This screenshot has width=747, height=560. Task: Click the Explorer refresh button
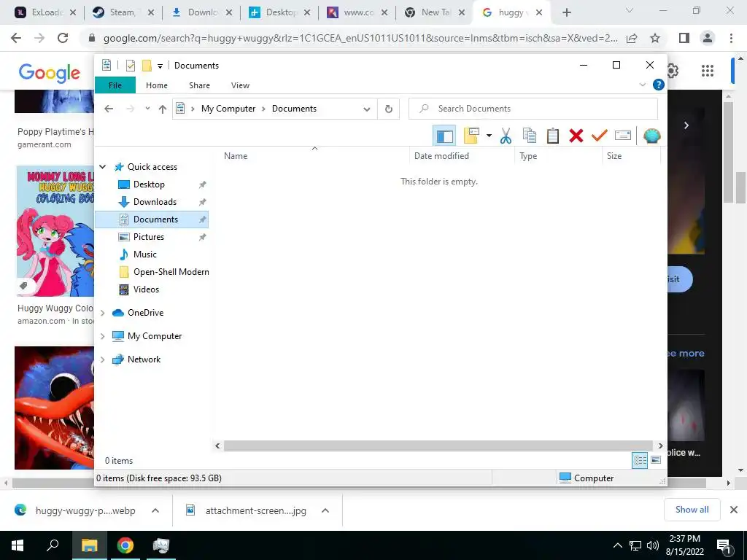(389, 109)
